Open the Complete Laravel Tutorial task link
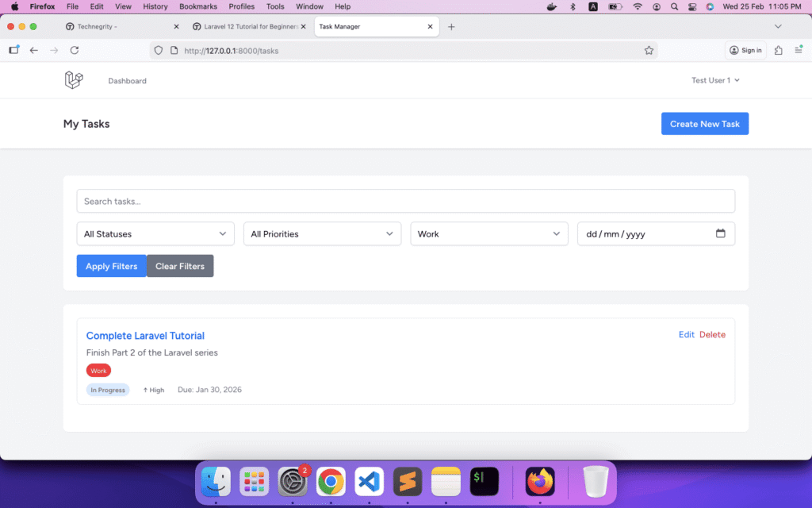The height and width of the screenshot is (508, 812). coord(145,336)
